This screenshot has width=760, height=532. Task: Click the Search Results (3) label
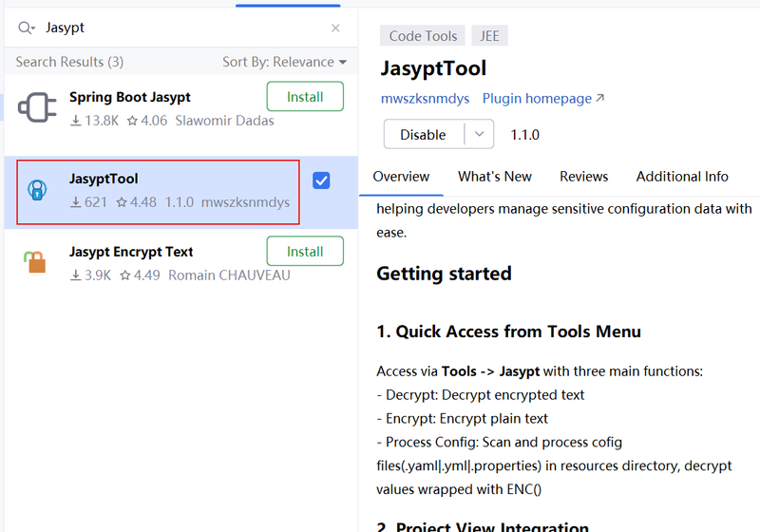pos(69,62)
